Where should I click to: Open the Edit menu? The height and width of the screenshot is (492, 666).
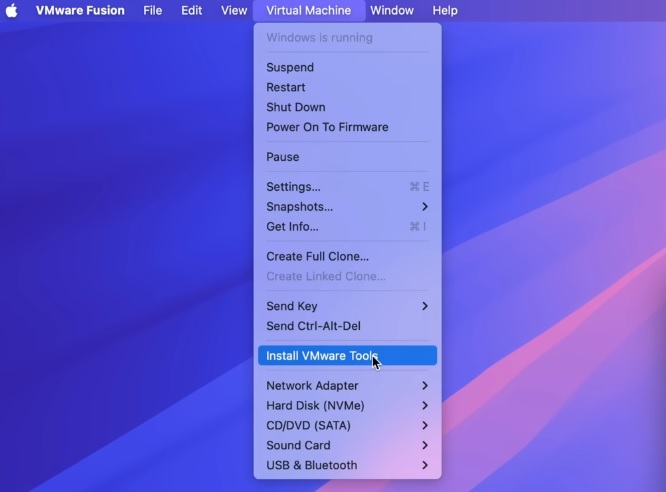click(x=191, y=10)
